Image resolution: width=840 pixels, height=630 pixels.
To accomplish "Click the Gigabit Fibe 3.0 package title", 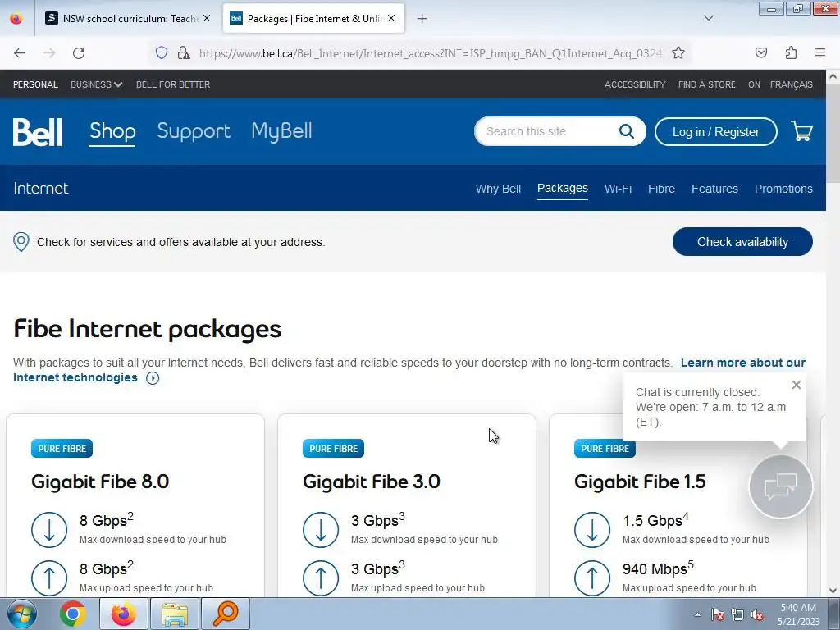I will pyautogui.click(x=372, y=481).
